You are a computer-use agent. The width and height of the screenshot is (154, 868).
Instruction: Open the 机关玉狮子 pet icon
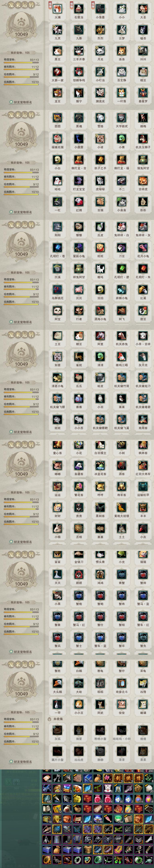[x=143, y=139]
